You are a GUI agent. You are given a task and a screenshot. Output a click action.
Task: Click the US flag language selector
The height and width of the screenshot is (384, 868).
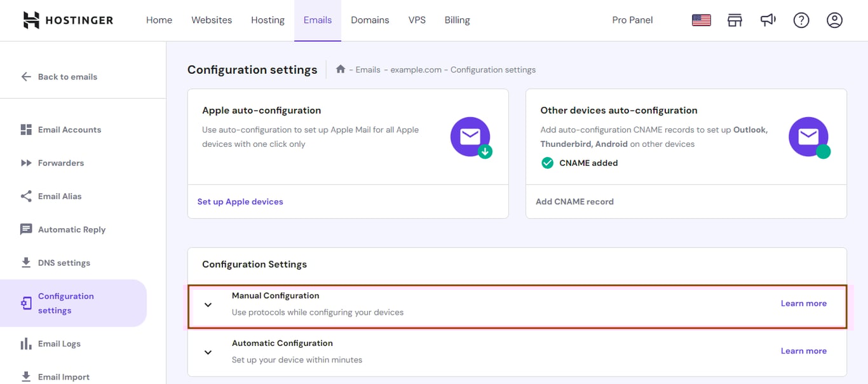[701, 20]
